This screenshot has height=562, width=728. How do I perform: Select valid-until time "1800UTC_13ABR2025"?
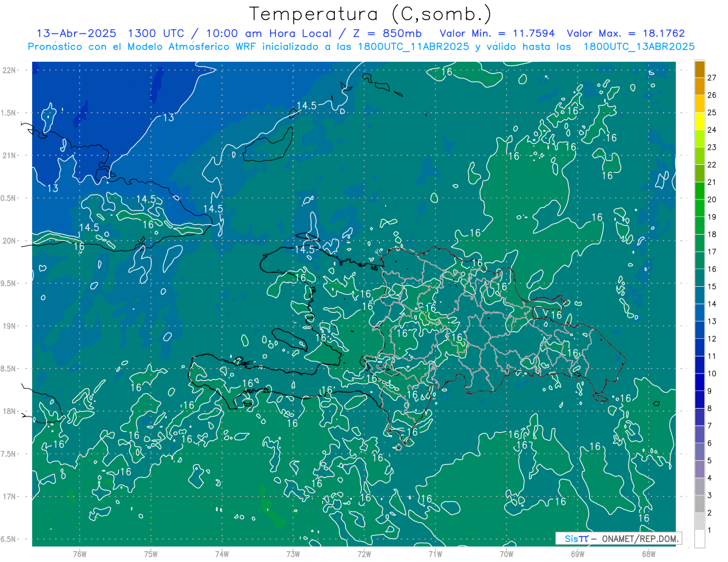click(638, 47)
